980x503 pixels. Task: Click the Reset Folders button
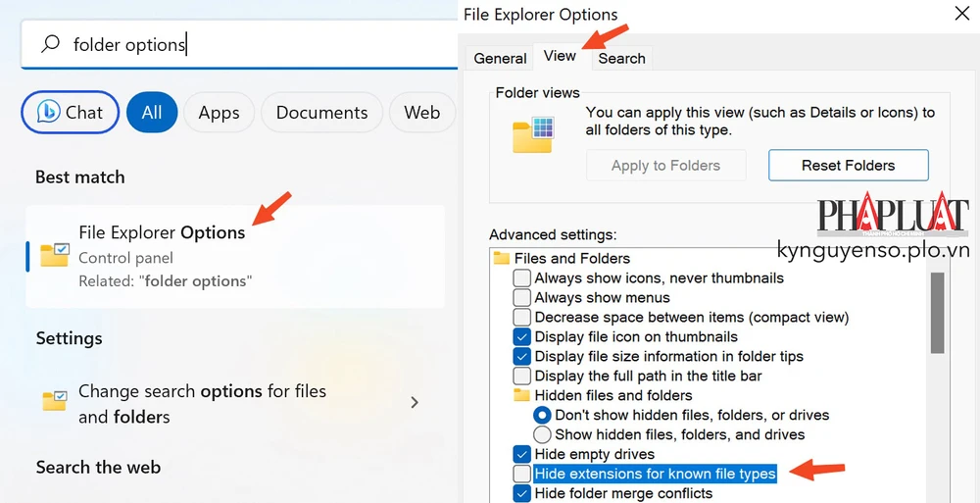(x=848, y=165)
